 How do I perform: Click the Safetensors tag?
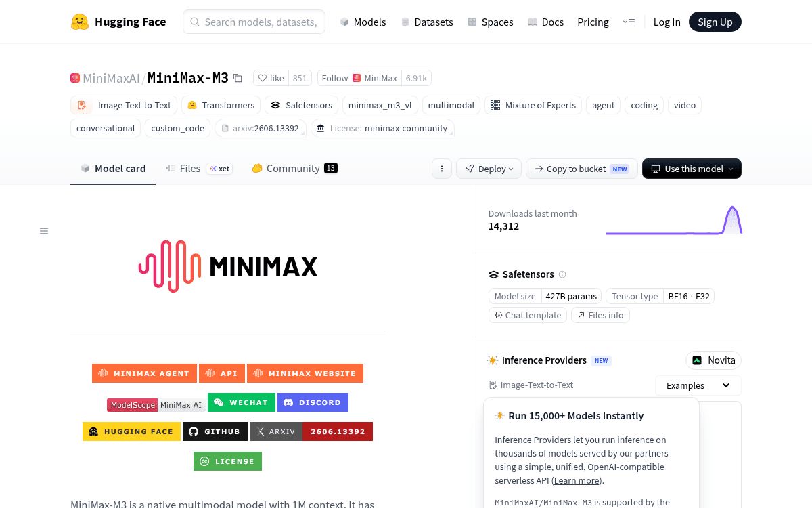click(301, 105)
